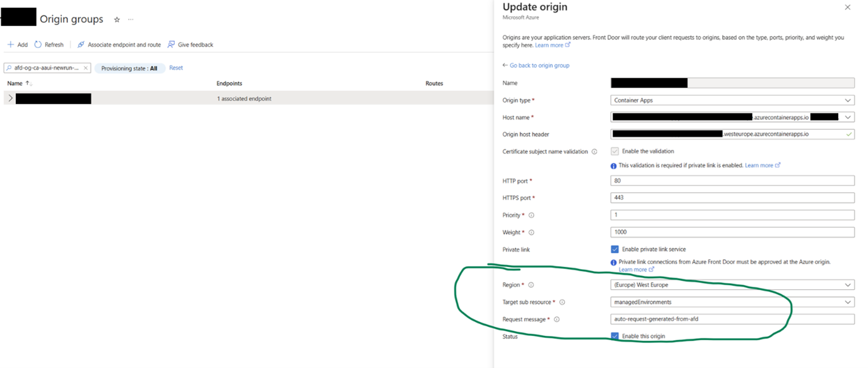Screen dimensions: 868x368
Task: Open the ellipsis more options menu
Action: coord(131,19)
